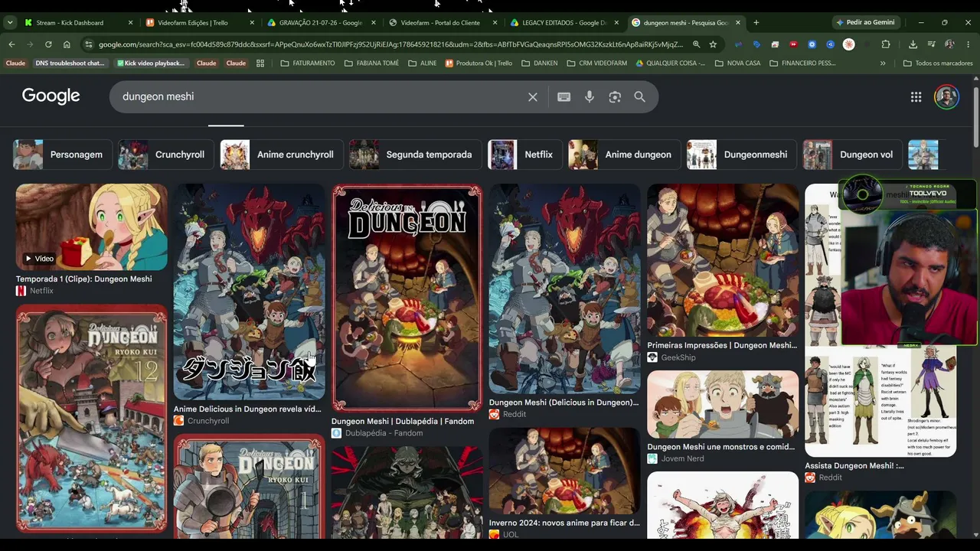
Task: Clear the search box with the X
Action: point(533,97)
